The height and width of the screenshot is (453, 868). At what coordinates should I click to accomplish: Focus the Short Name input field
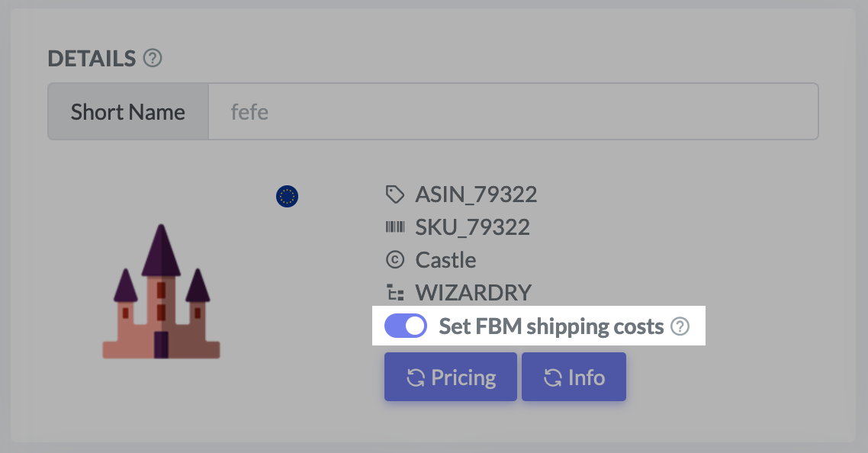pyautogui.click(x=513, y=112)
